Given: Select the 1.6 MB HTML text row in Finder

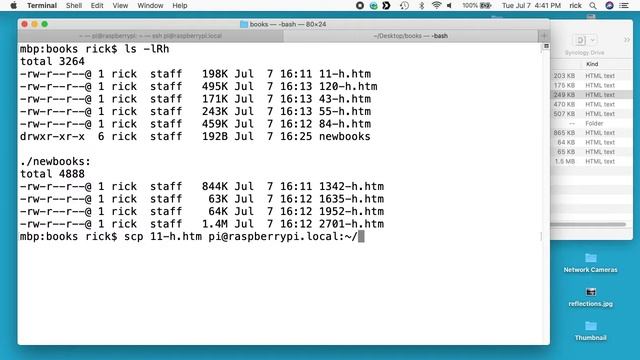Looking at the screenshot, I should (x=591, y=161).
